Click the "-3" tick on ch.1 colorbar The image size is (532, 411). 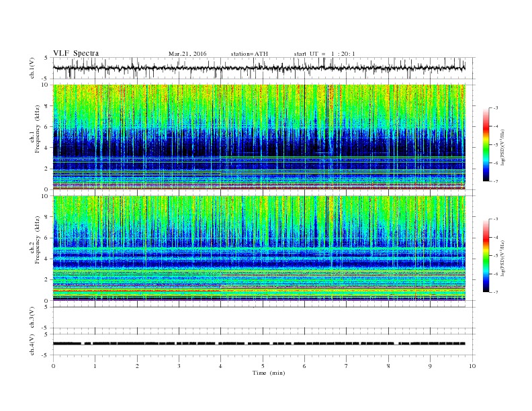(496, 108)
